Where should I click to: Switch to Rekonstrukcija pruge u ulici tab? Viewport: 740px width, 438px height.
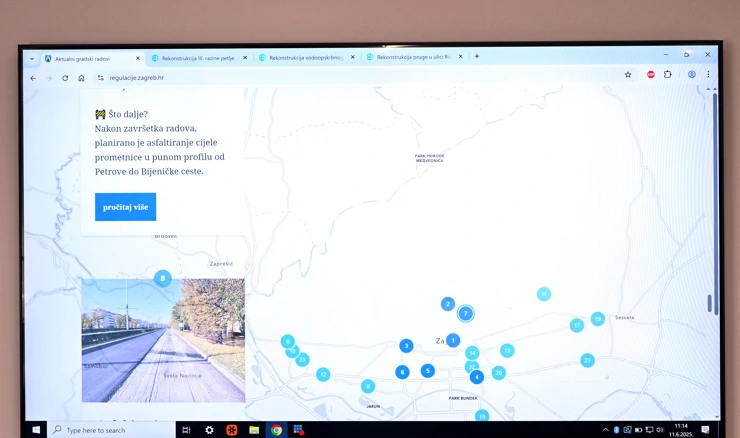(413, 57)
